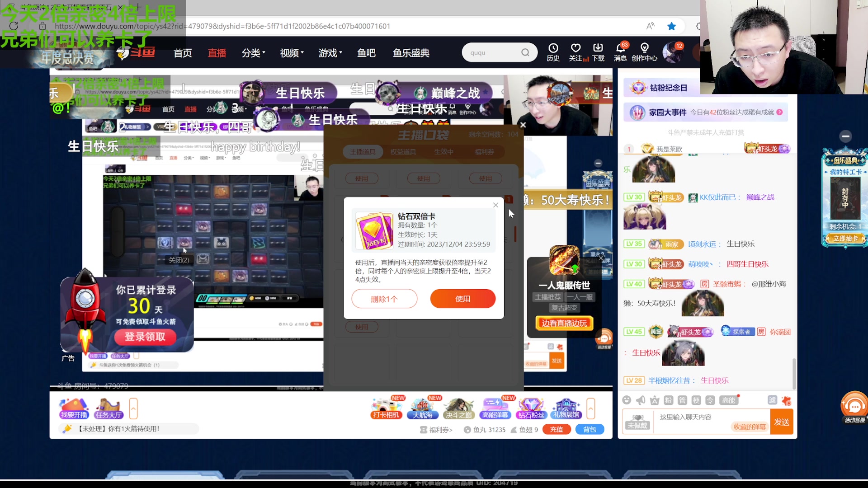Toggle the 粉 fan-badge danmaku filter
Image resolution: width=868 pixels, height=488 pixels.
tap(668, 400)
